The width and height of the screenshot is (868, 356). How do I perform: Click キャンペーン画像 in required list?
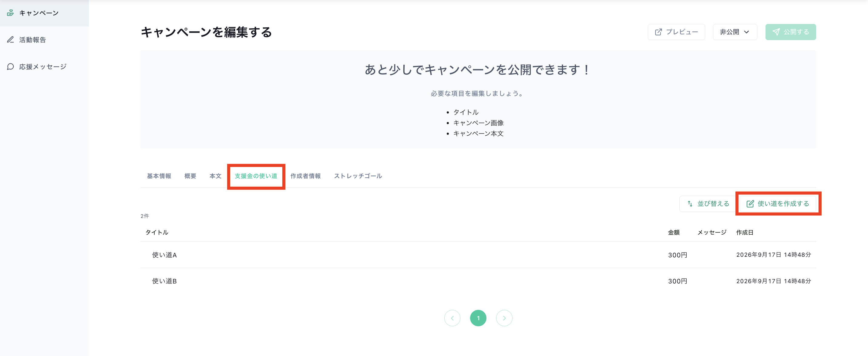pos(478,123)
